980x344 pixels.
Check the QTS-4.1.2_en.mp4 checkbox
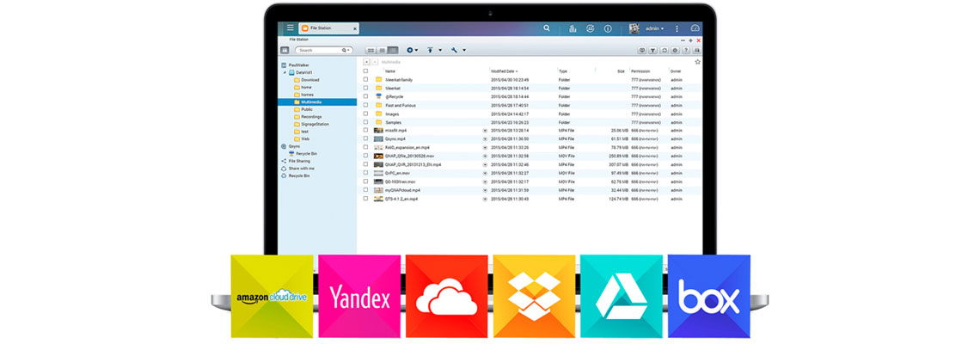click(x=365, y=199)
